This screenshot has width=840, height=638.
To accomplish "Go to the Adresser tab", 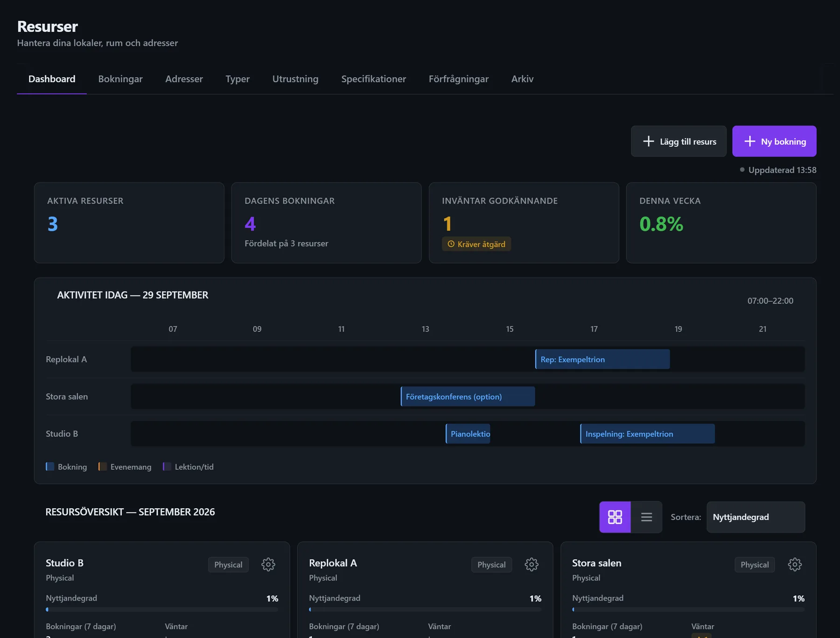I will 184,79.
